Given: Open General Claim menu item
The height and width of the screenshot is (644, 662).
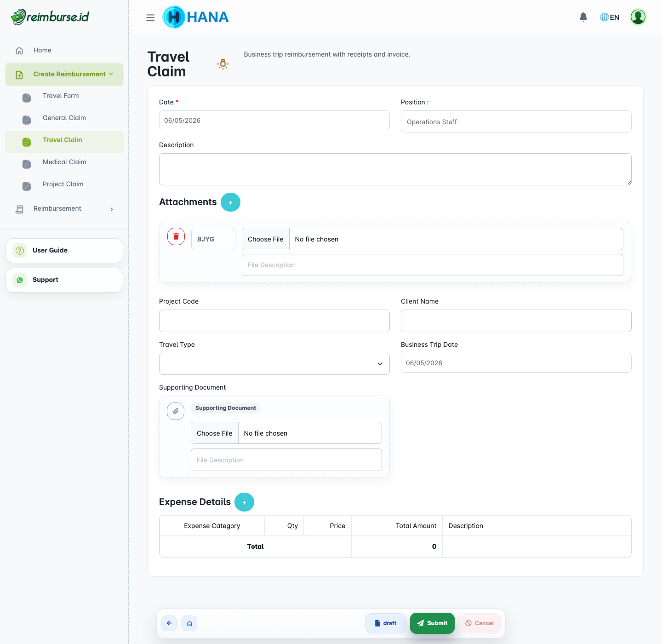Looking at the screenshot, I should tap(64, 118).
